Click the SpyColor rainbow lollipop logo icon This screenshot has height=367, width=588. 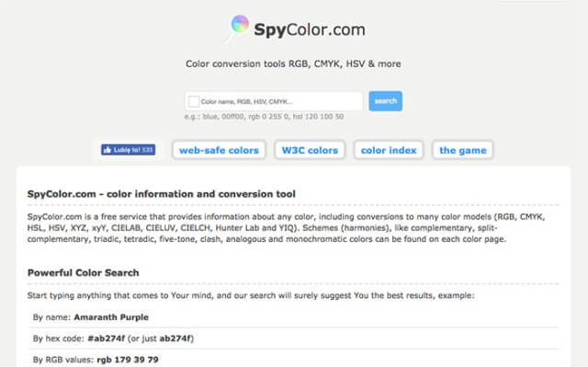pyautogui.click(x=238, y=28)
